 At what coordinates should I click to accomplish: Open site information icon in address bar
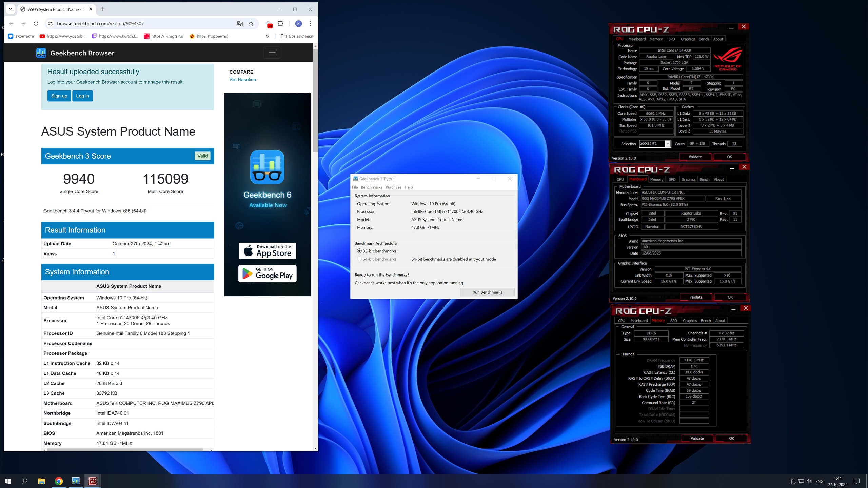(50, 24)
